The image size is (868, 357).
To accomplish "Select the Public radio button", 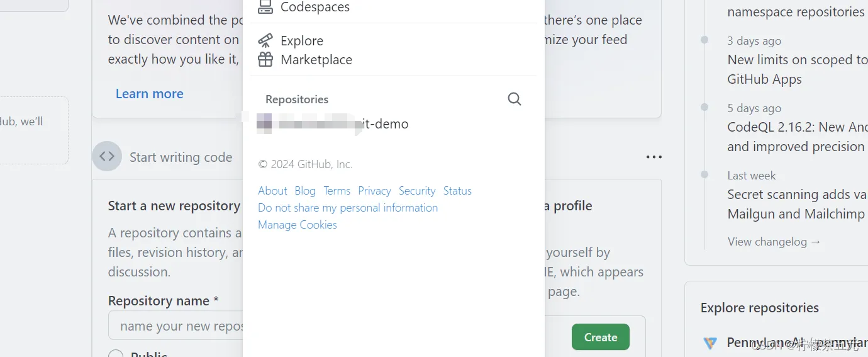I will pos(116,354).
